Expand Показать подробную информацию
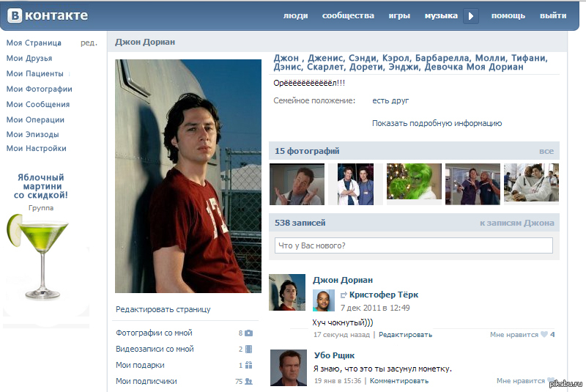The height and width of the screenshot is (392, 586). click(437, 123)
